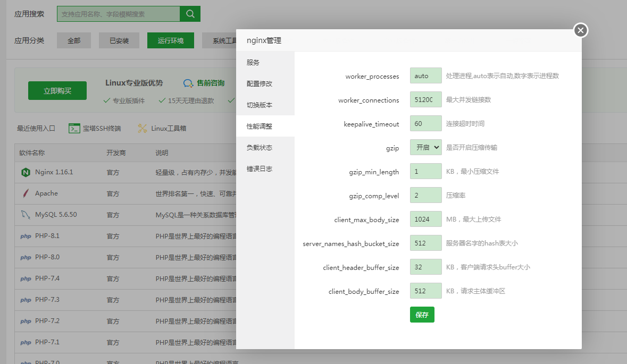The height and width of the screenshot is (364, 627).
Task: Click the Apache feather icon
Action: (26, 193)
